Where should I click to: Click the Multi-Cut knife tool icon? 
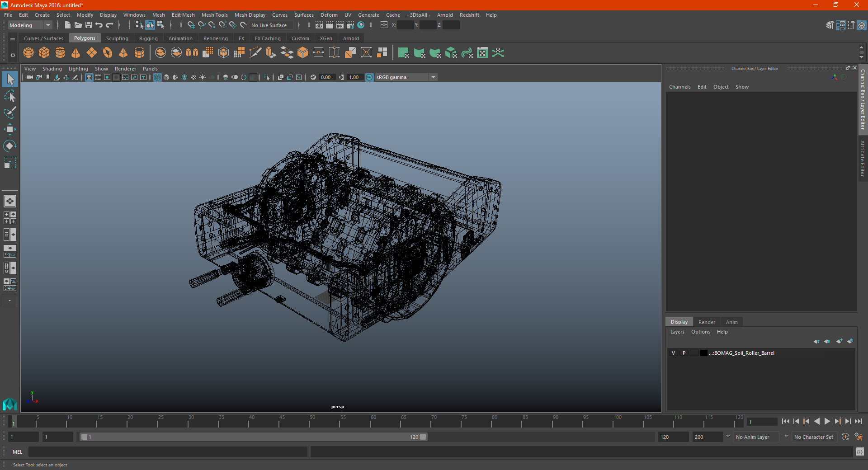(255, 53)
